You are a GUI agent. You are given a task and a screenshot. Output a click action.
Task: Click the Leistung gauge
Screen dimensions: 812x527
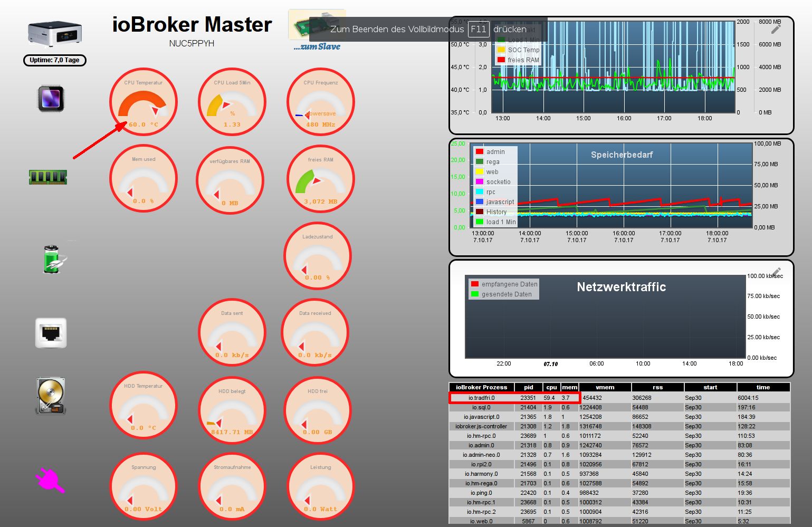321,486
